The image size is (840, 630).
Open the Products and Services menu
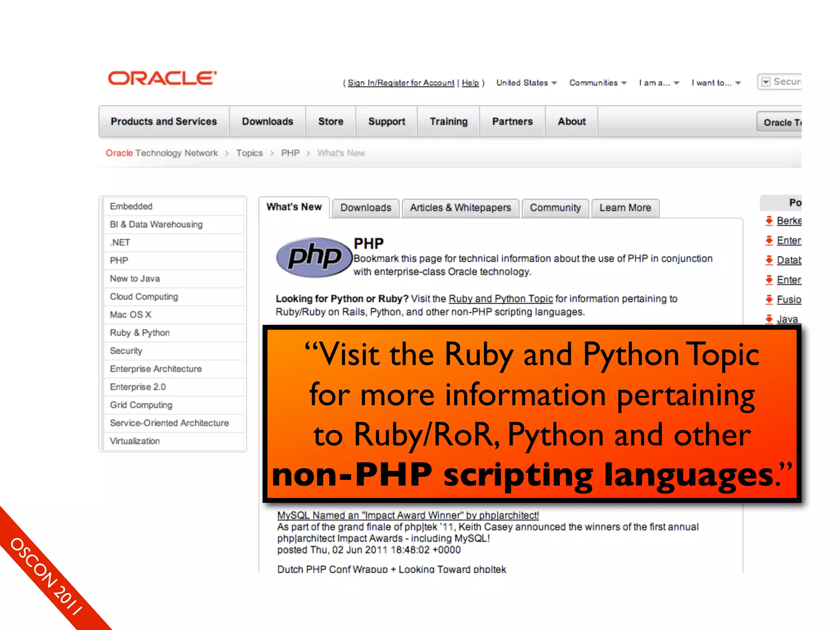click(164, 121)
